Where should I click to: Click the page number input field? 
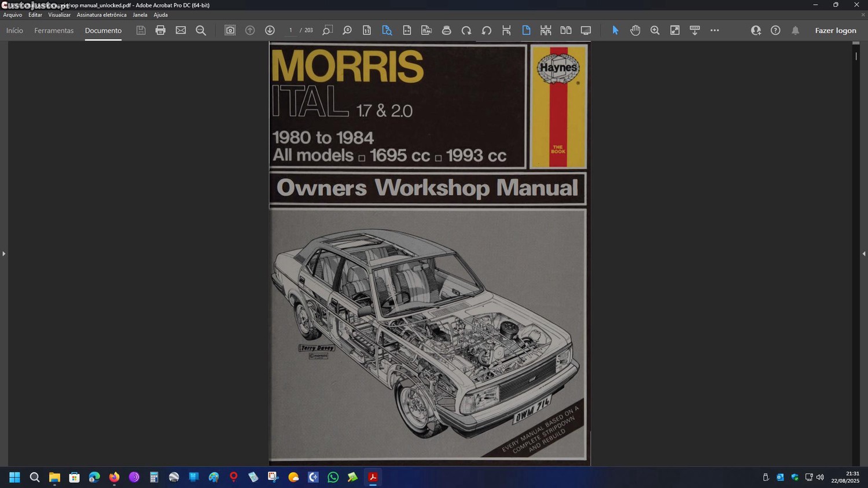[x=290, y=30]
